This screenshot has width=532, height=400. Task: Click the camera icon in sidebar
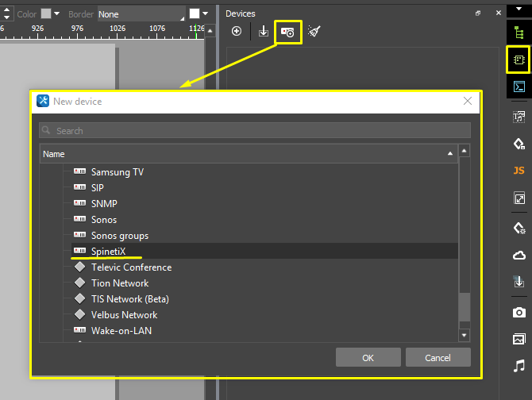[519, 311]
